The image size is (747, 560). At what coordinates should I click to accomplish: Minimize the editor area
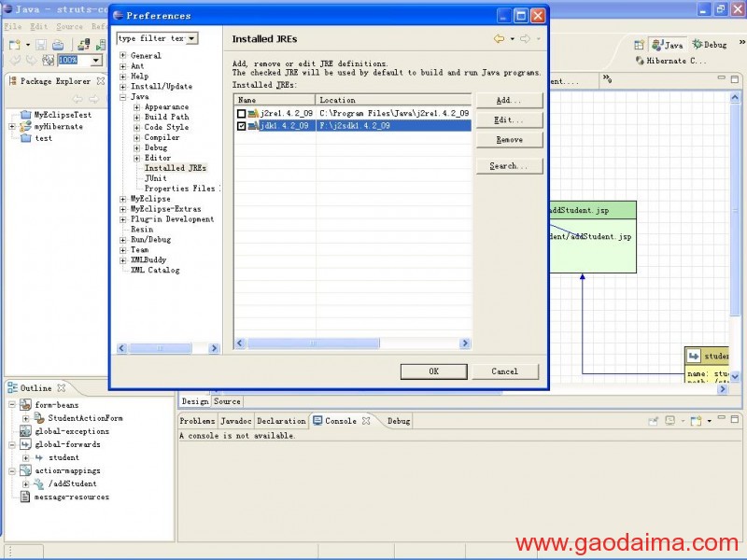tap(721, 78)
